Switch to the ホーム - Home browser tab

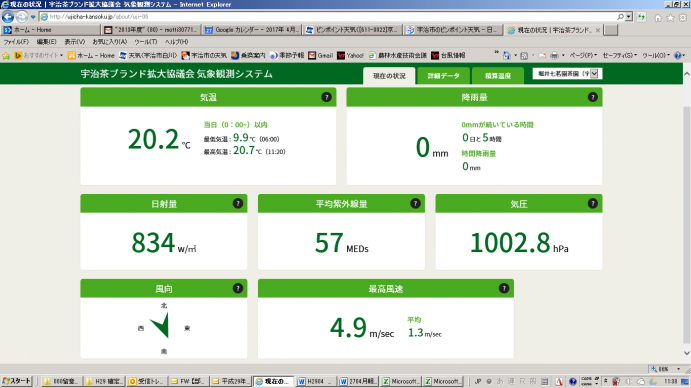click(51, 30)
